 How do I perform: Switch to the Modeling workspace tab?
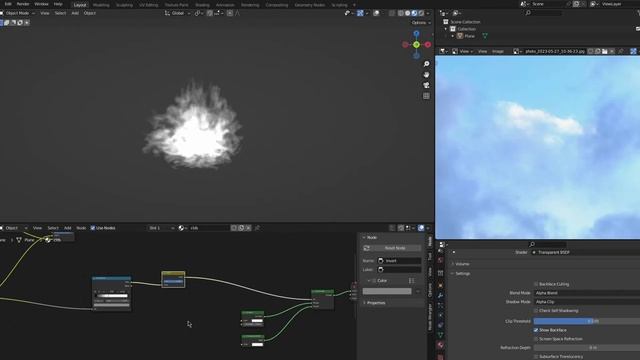(x=101, y=5)
